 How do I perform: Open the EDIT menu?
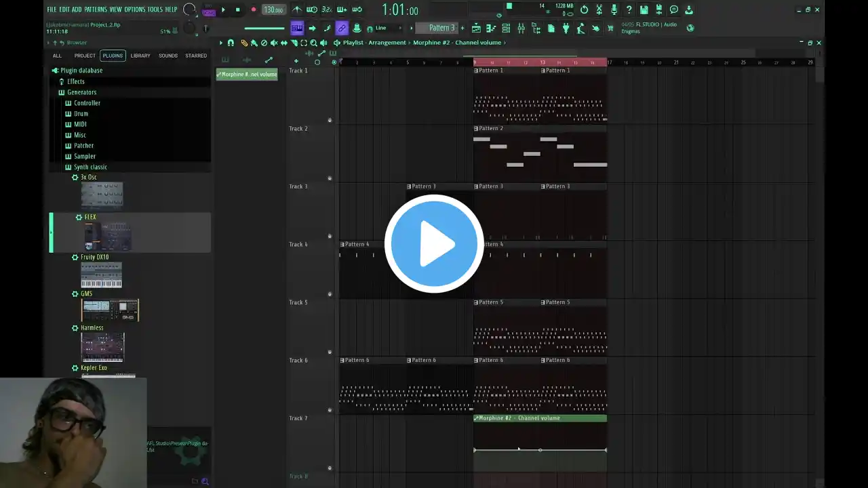click(x=64, y=9)
